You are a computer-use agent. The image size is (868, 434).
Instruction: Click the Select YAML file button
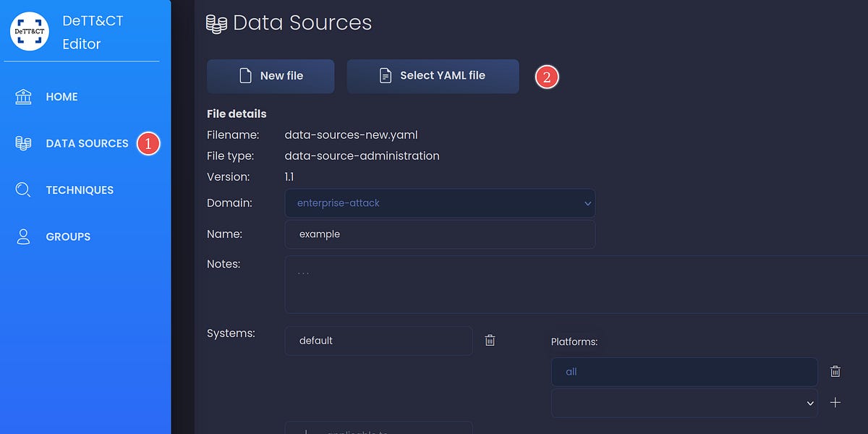tap(433, 75)
